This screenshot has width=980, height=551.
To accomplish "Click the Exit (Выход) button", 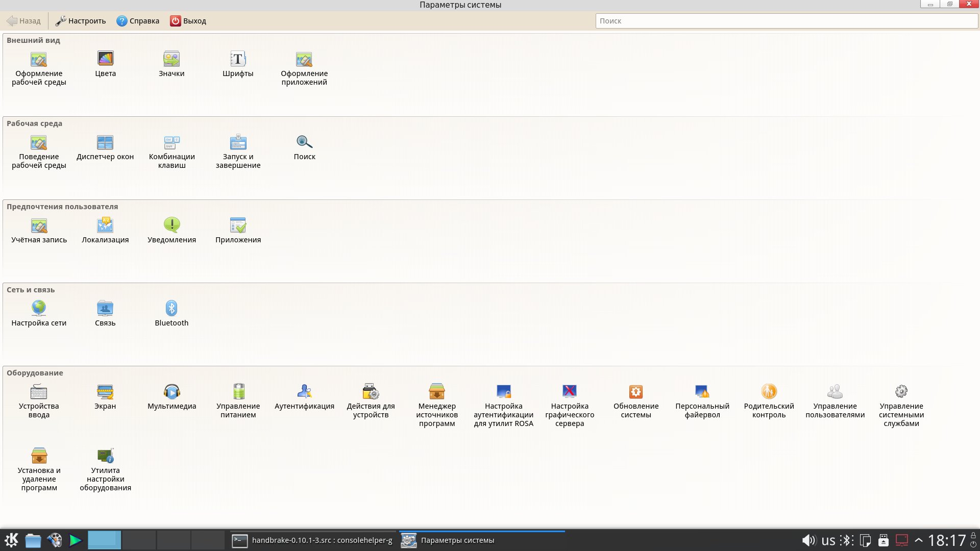I will [x=188, y=21].
